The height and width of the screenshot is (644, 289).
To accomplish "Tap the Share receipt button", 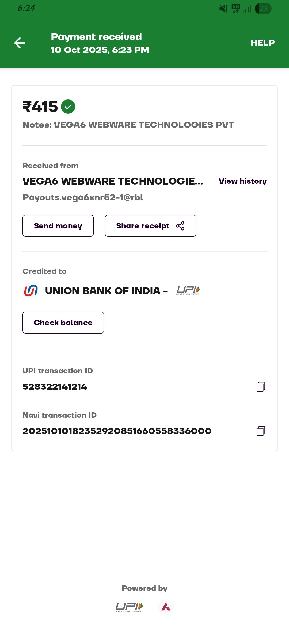I will coord(150,226).
